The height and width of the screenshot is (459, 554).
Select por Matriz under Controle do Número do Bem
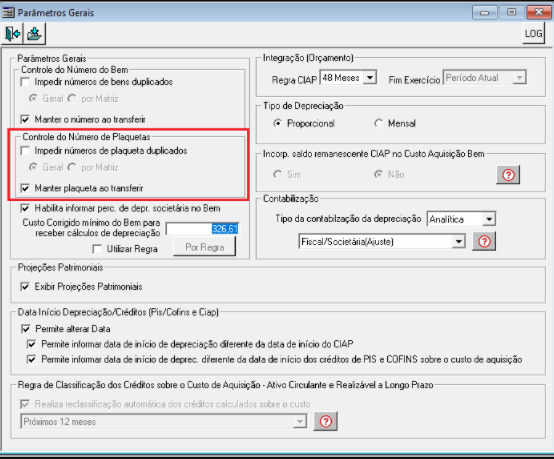(72, 98)
